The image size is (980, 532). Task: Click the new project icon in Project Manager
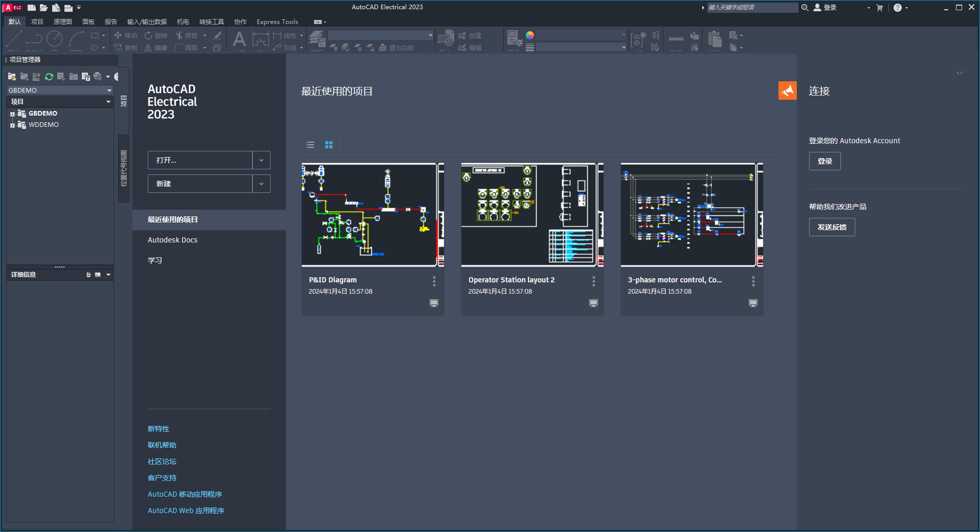click(24, 77)
